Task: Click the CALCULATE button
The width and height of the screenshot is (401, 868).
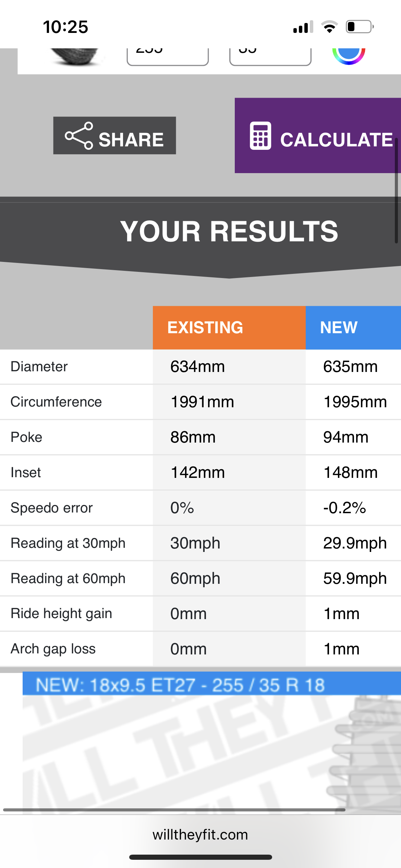Action: point(318,135)
